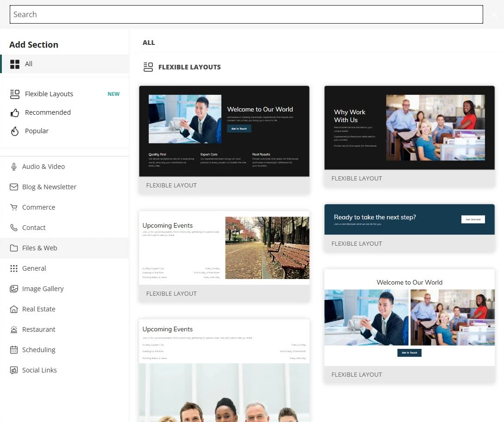Click the calendar Scheduling icon

pyautogui.click(x=14, y=350)
